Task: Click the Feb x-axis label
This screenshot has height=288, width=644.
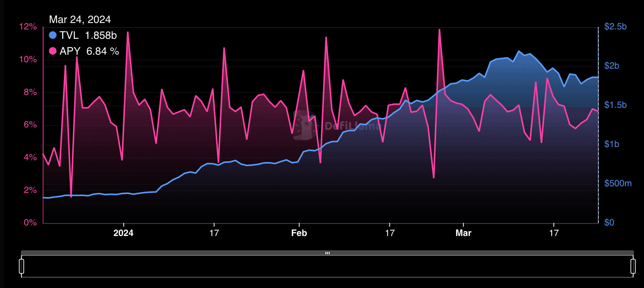Action: pyautogui.click(x=299, y=233)
